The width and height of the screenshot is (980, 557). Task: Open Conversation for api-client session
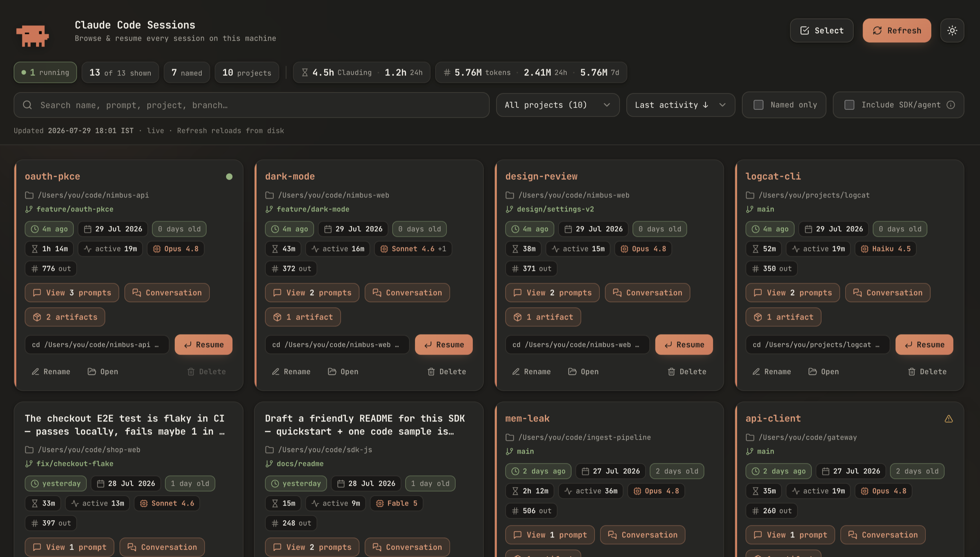click(x=883, y=535)
